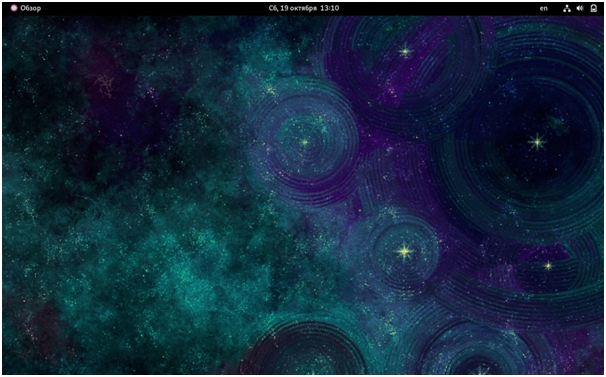606x377 pixels.
Task: Open the battery power status icon
Action: click(x=594, y=8)
